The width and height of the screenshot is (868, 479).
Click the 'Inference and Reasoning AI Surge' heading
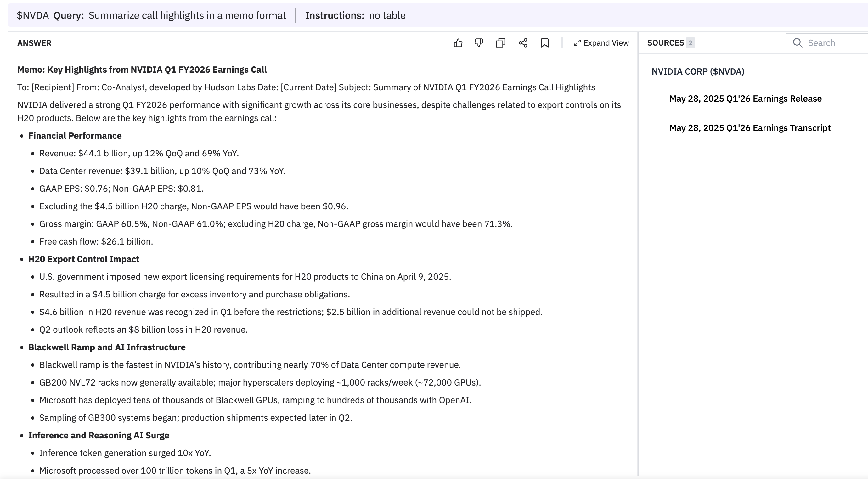tap(99, 435)
